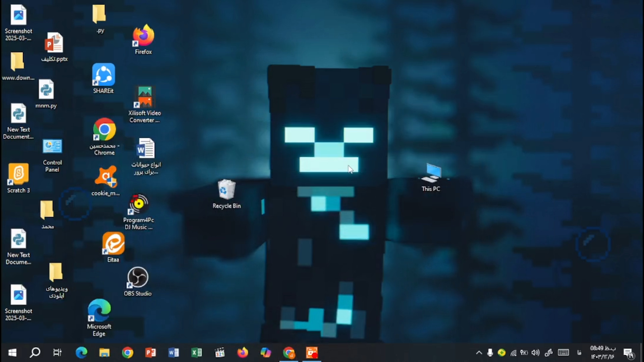Viewport: 644px width, 362px height.
Task: Select the SHAREit desktop icon
Action: click(103, 78)
